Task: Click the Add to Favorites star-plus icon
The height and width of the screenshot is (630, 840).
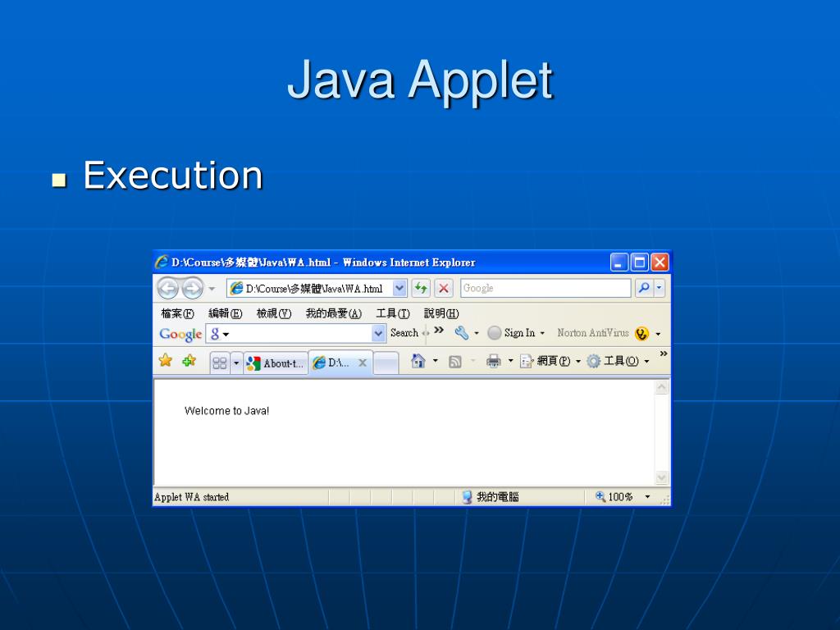Action: click(x=189, y=361)
